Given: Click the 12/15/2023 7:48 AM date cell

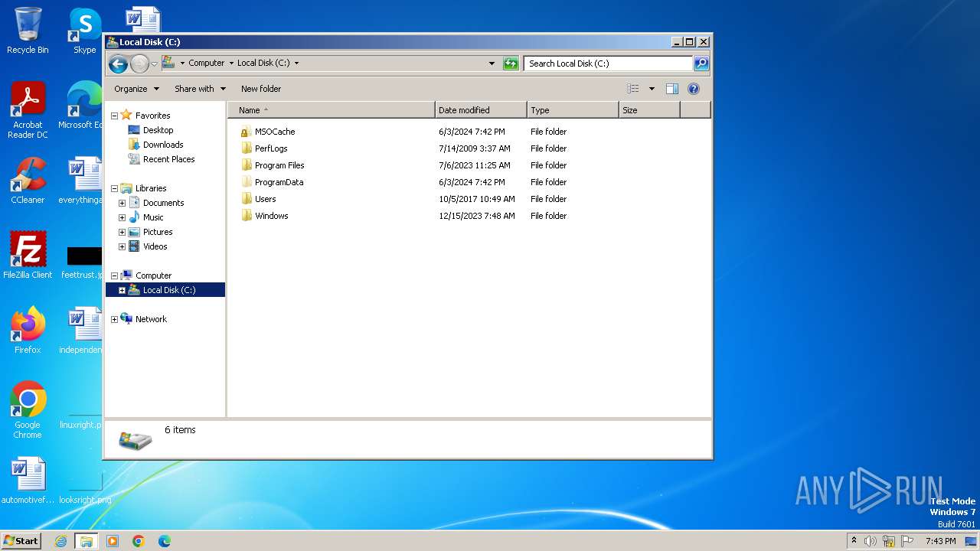Looking at the screenshot, I should coord(477,216).
